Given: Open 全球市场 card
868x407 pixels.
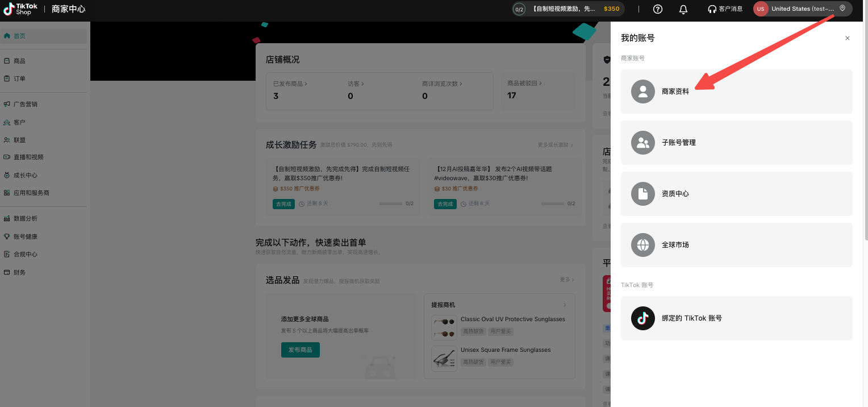Looking at the screenshot, I should [736, 245].
